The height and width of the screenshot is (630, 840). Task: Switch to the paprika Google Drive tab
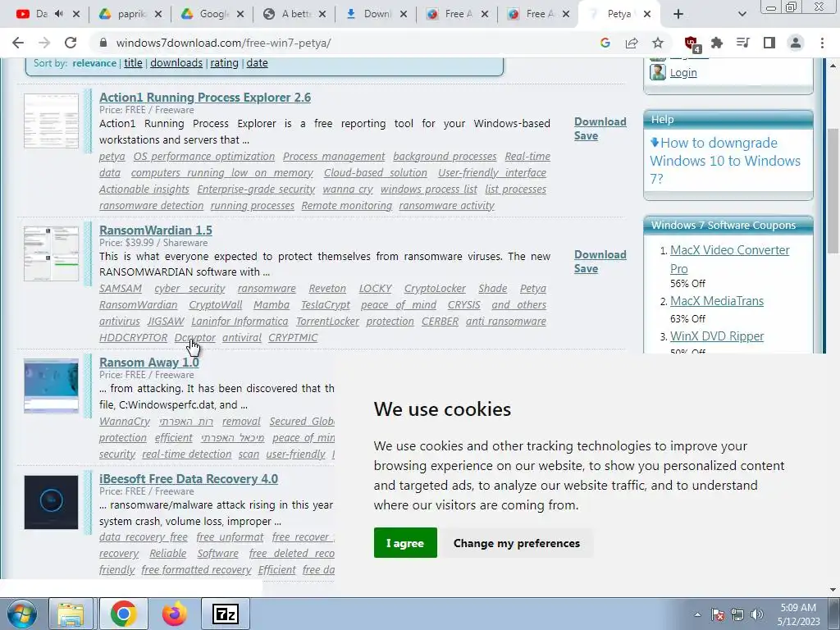pos(130,14)
